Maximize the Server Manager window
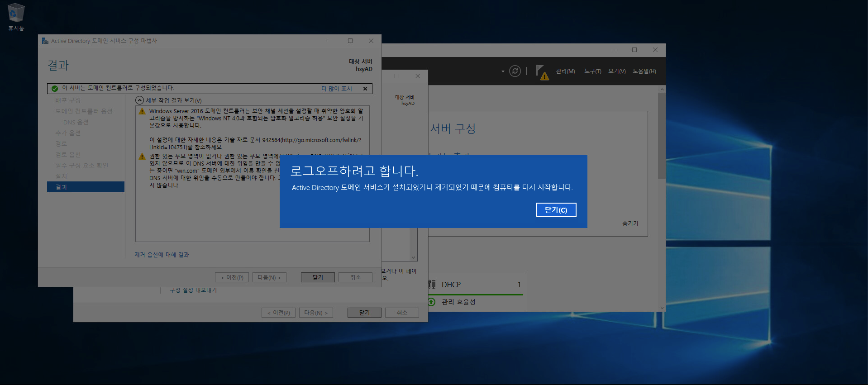Viewport: 868px width, 385px height. pos(634,50)
